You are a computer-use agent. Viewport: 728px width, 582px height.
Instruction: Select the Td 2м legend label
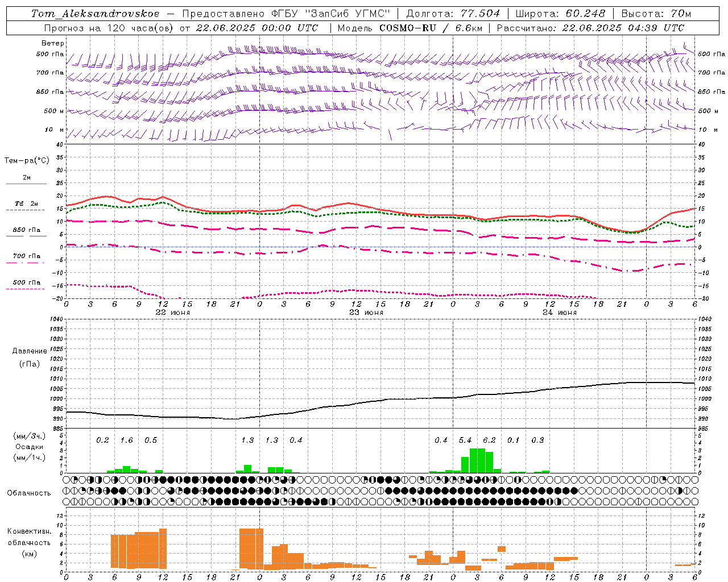coord(27,203)
